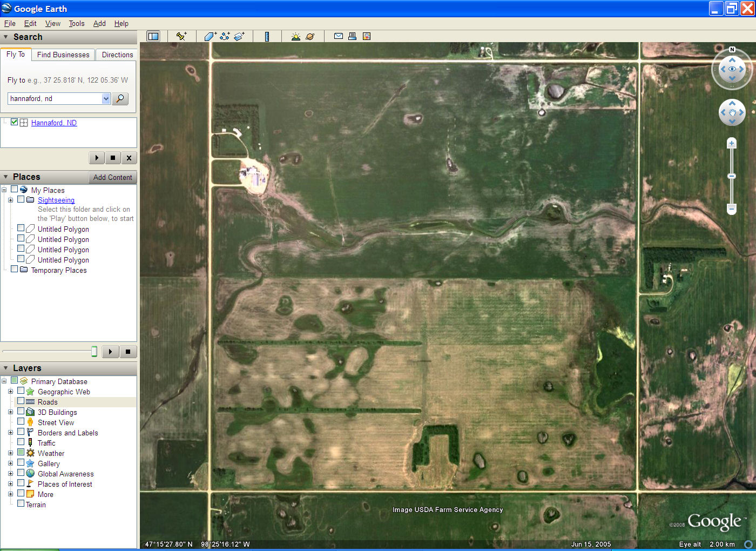The height and width of the screenshot is (551, 756).
Task: Check the My Places checkbox
Action: click(14, 189)
